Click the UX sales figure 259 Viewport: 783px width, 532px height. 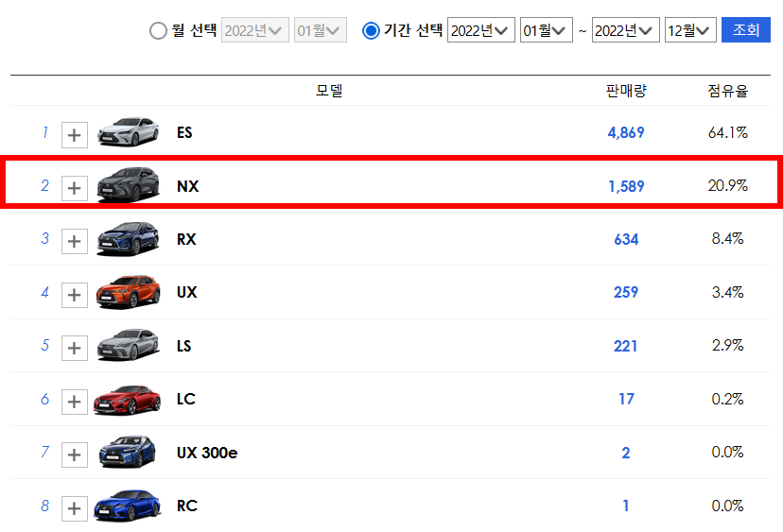[626, 292]
